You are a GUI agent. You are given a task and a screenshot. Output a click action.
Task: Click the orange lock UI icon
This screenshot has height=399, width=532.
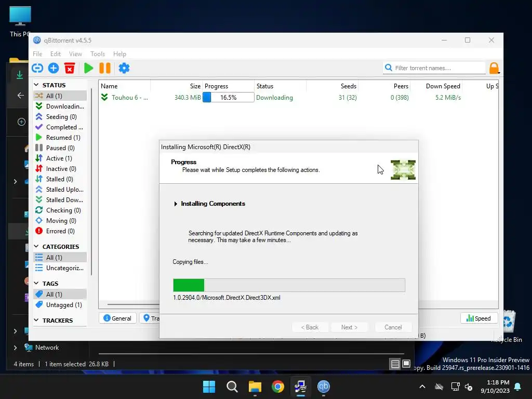pyautogui.click(x=494, y=68)
